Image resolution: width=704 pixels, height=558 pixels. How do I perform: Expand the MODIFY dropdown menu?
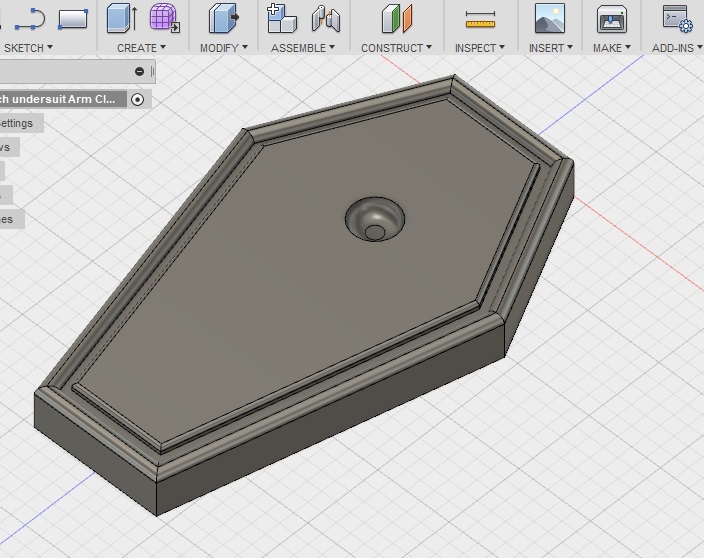click(x=224, y=47)
